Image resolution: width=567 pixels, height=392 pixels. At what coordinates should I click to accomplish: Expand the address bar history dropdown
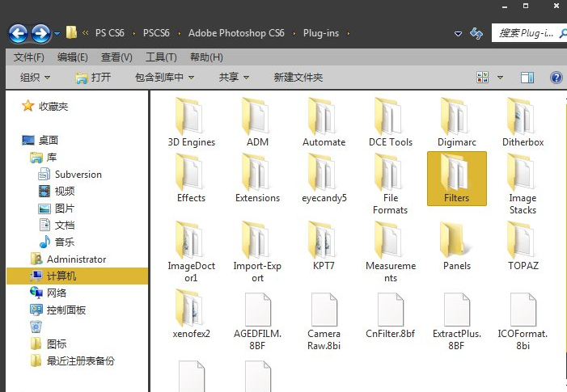click(x=458, y=34)
